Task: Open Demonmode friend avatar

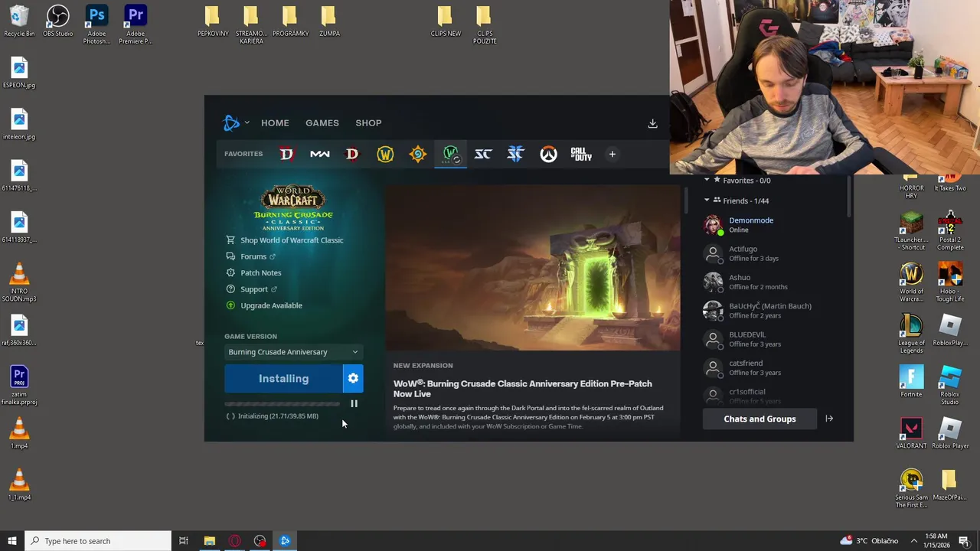Action: [713, 224]
